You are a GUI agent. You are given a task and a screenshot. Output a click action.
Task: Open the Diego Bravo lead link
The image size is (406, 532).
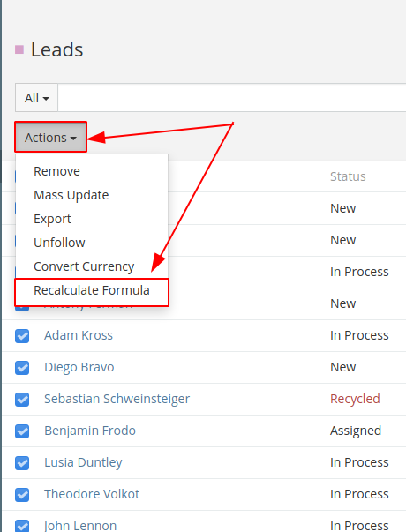79,367
